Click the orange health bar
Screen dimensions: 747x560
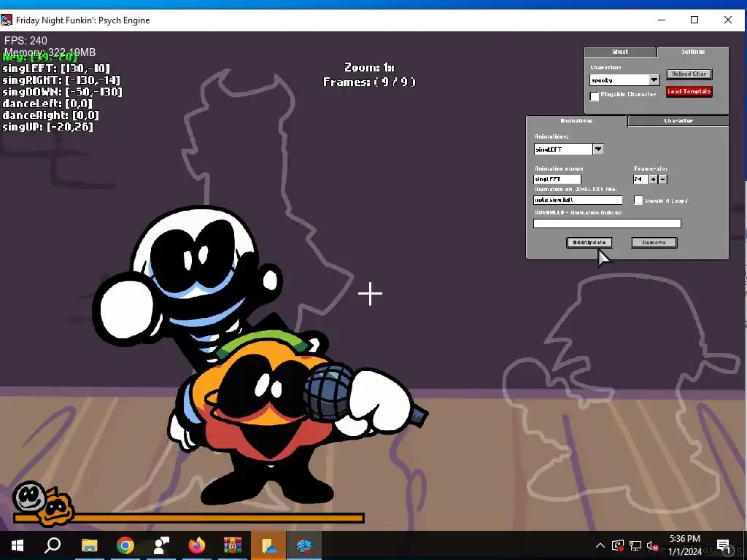point(189,518)
